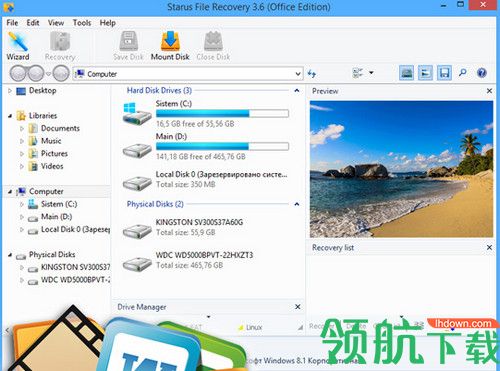Expand the Documents tree node
Viewport: 500px width, 371px height.
(22, 128)
